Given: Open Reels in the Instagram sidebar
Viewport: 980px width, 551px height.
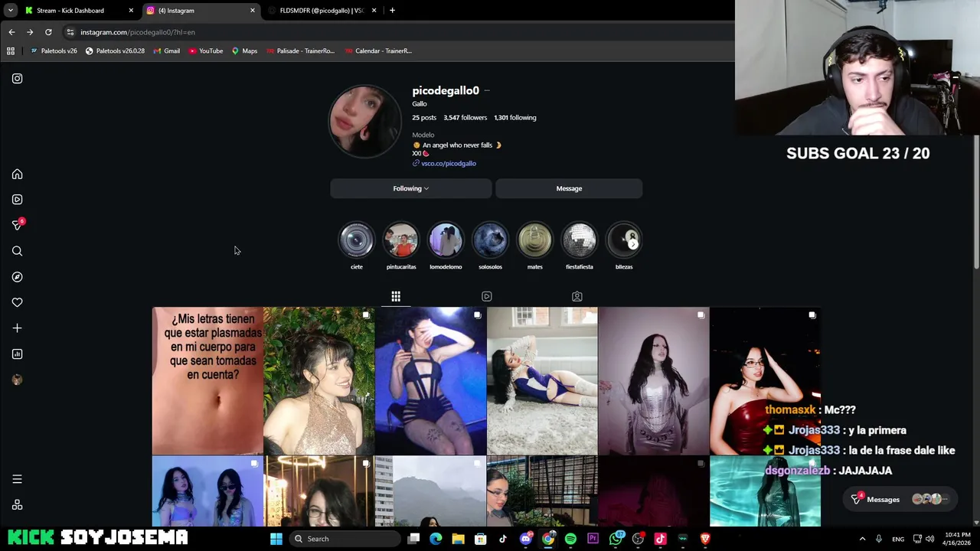Looking at the screenshot, I should point(17,200).
